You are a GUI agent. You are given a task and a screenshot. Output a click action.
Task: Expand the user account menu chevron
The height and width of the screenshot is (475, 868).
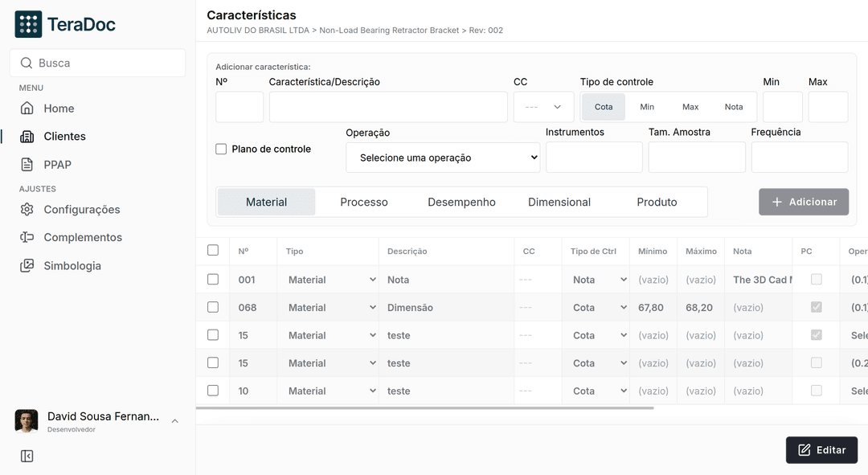pyautogui.click(x=175, y=421)
